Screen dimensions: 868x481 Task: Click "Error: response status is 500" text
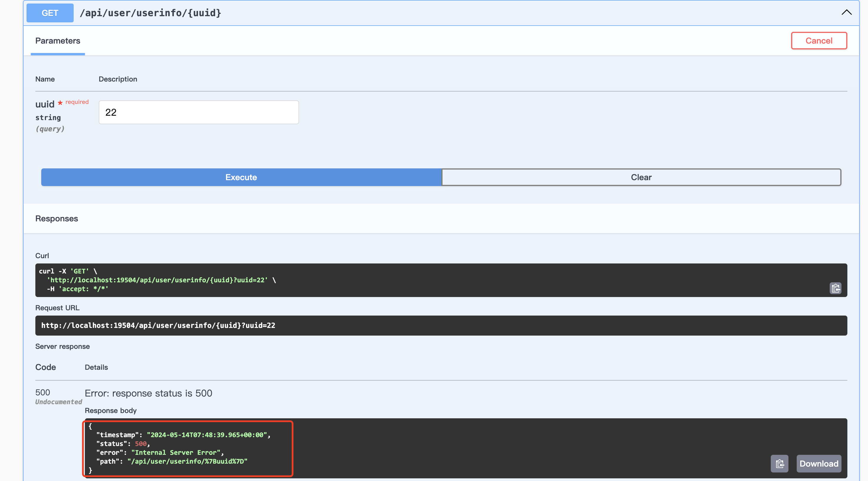[148, 393]
